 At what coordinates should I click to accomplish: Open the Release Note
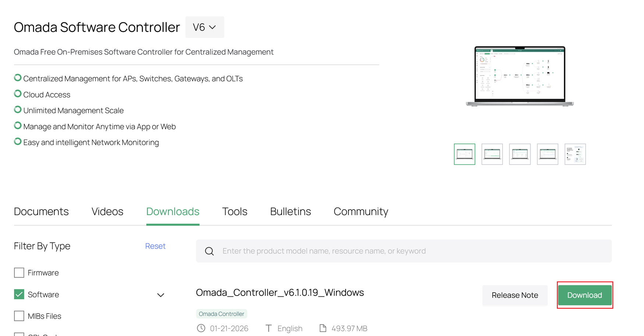pos(514,295)
